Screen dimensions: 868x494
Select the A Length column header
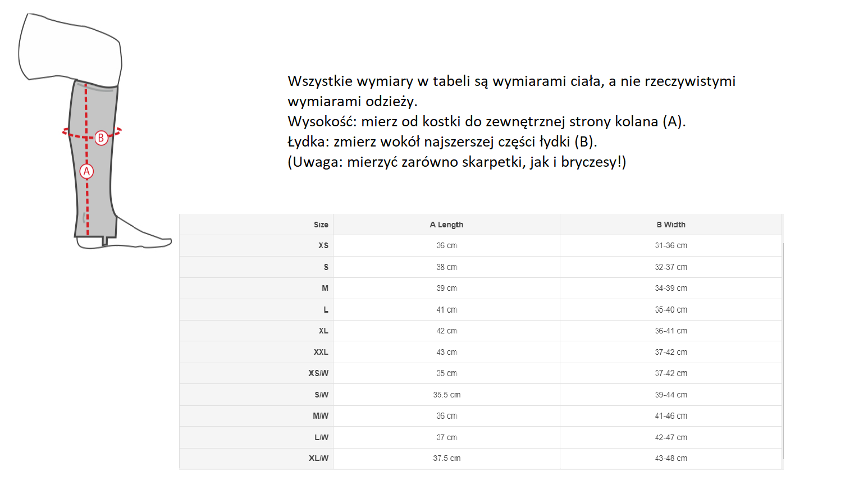coord(446,225)
